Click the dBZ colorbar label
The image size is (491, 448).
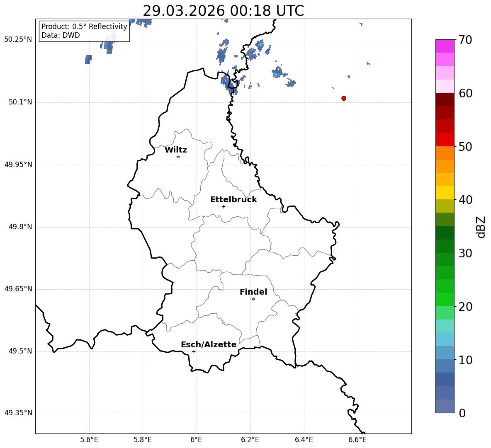tap(481, 227)
